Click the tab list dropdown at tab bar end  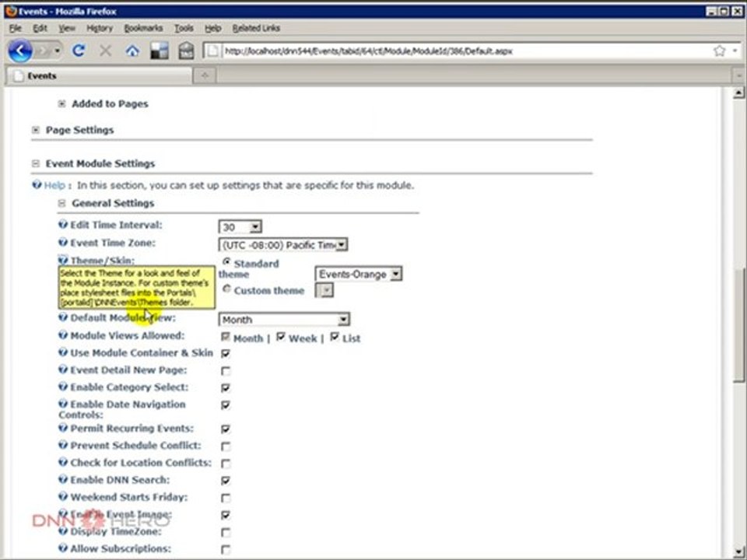coord(738,75)
